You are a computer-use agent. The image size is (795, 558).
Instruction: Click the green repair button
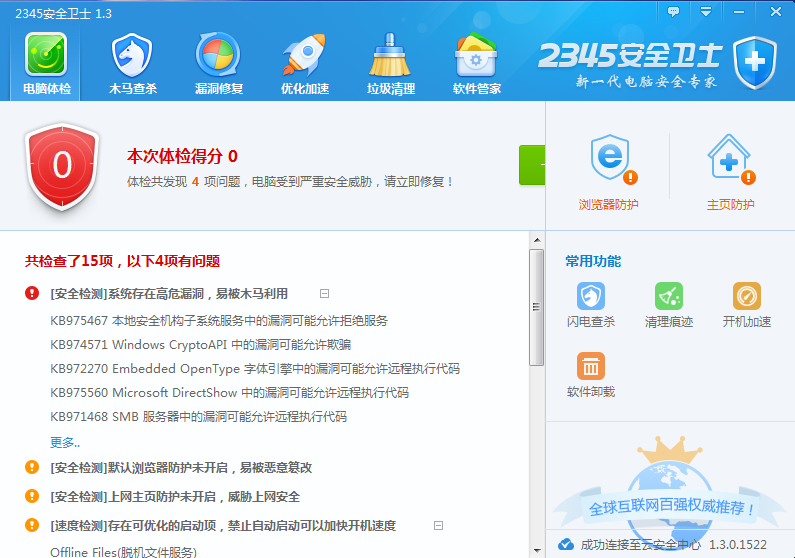click(532, 165)
